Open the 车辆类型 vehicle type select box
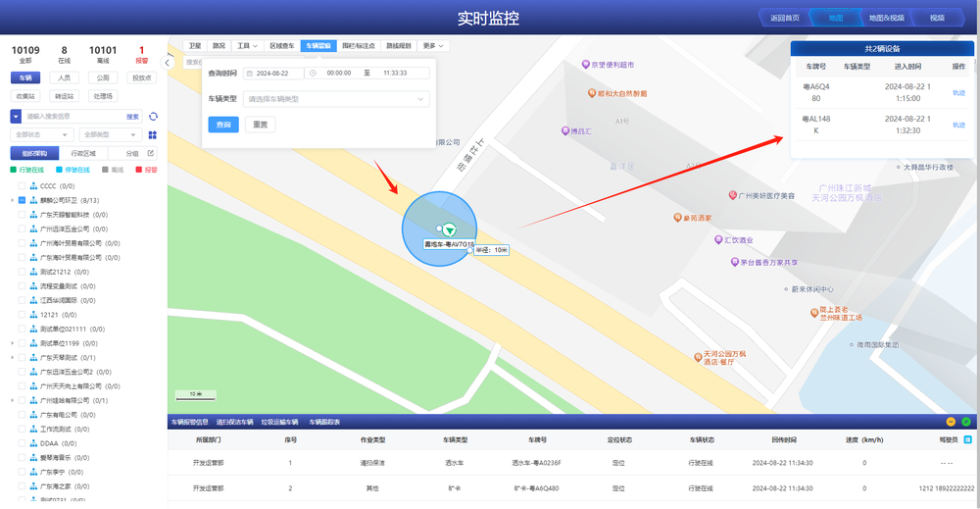 pos(336,99)
